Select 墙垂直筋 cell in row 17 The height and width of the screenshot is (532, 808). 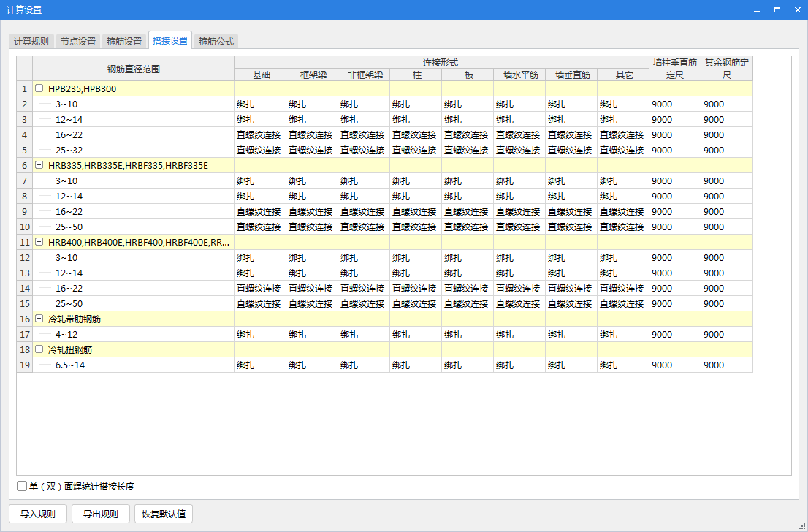pos(571,335)
